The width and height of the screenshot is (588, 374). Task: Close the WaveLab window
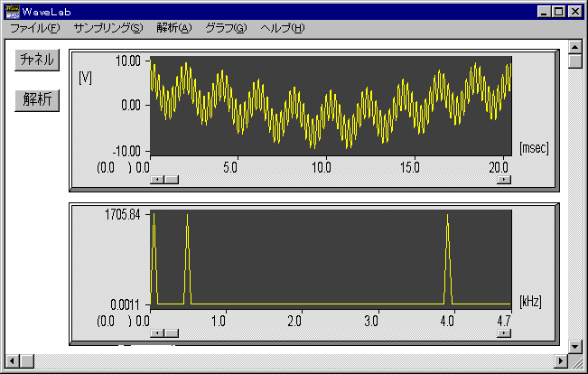pos(574,12)
